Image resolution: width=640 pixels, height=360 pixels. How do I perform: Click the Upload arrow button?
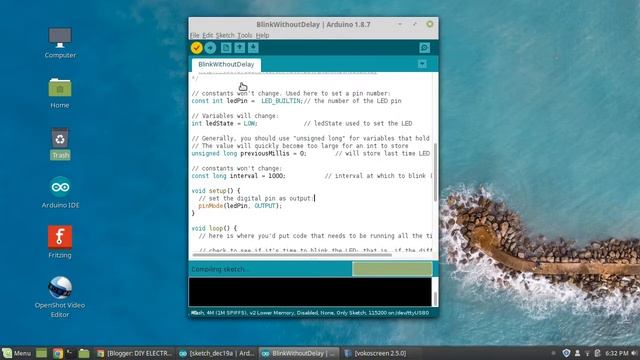pos(210,48)
